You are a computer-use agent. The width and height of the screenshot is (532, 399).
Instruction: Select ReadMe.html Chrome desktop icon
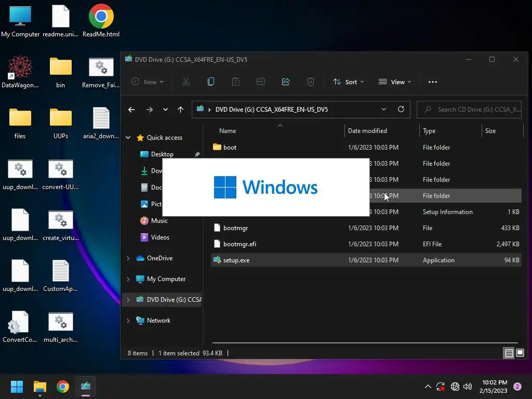click(101, 21)
